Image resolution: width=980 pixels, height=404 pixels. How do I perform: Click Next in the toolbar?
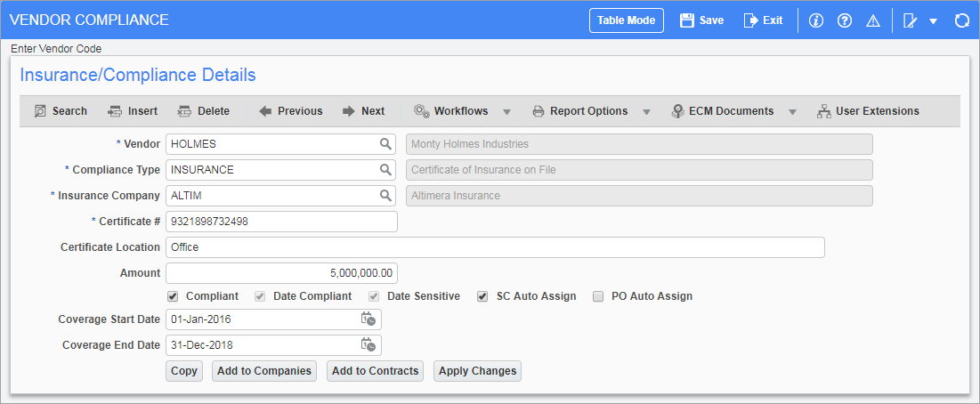pos(364,111)
